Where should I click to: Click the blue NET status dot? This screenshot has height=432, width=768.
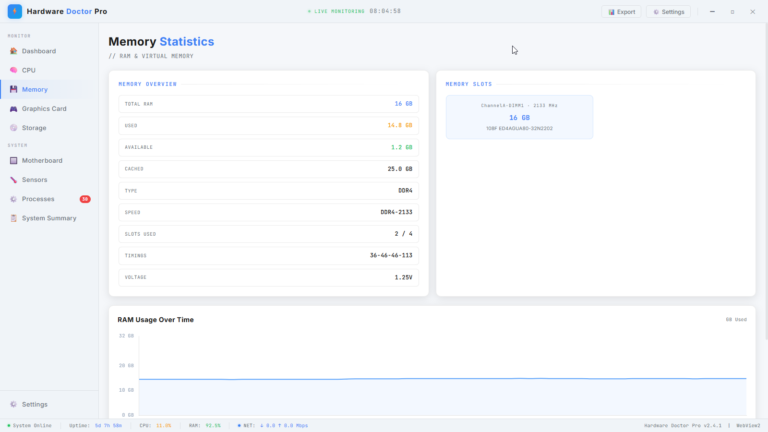(x=239, y=426)
